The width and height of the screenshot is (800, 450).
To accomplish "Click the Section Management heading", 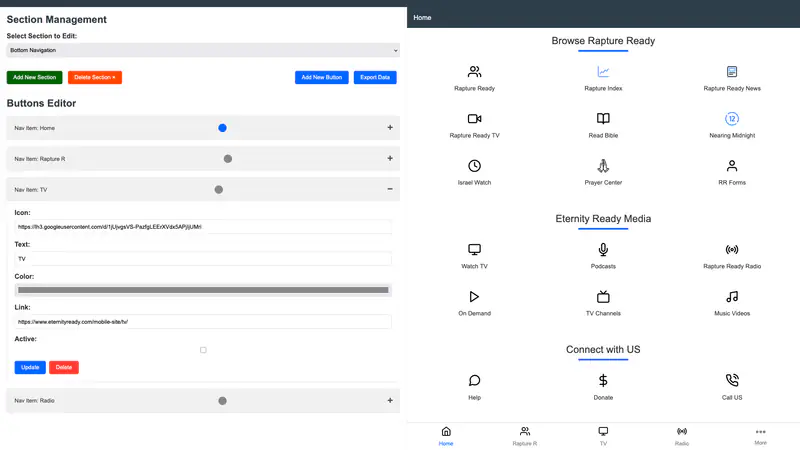I will [57, 19].
